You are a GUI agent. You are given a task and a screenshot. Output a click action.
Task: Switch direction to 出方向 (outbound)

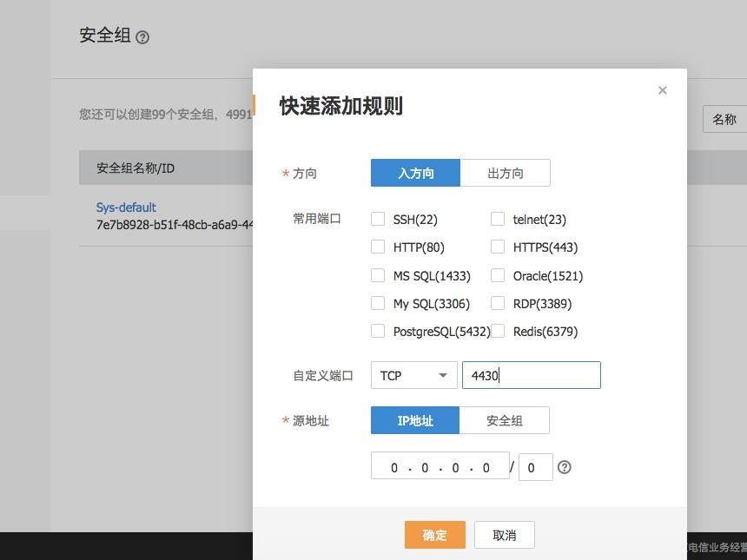pyautogui.click(x=505, y=174)
